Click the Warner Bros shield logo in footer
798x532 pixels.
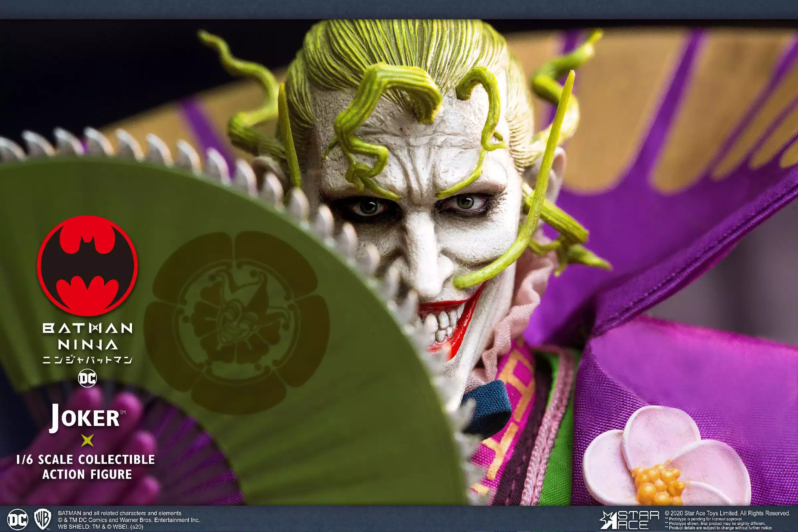pos(43,520)
